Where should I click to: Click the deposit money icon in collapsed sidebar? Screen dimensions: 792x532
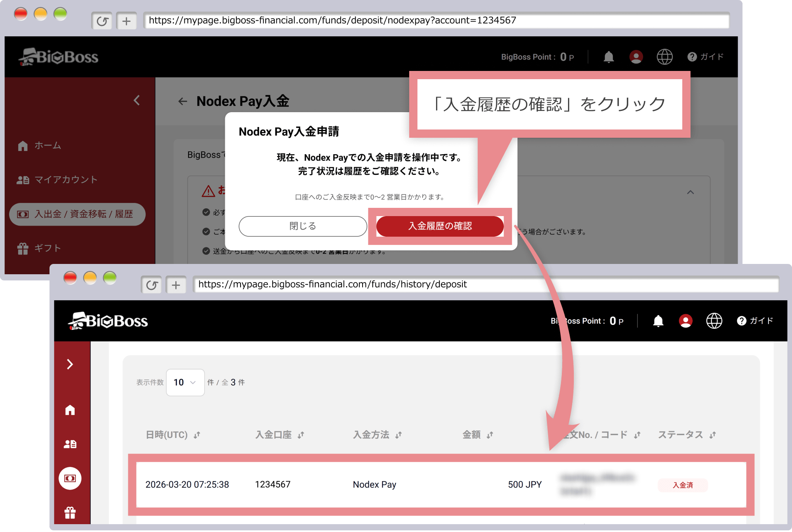(70, 478)
